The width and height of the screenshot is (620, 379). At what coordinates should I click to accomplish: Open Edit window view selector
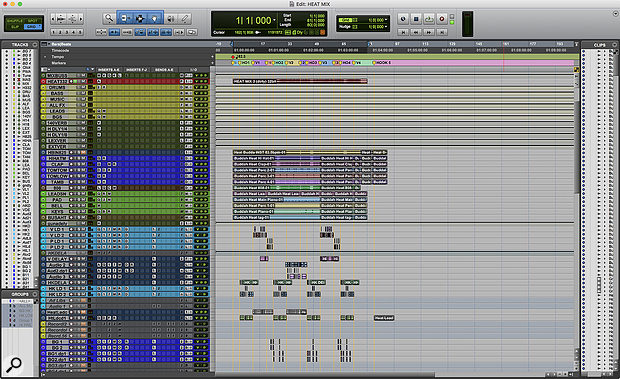pos(44,70)
